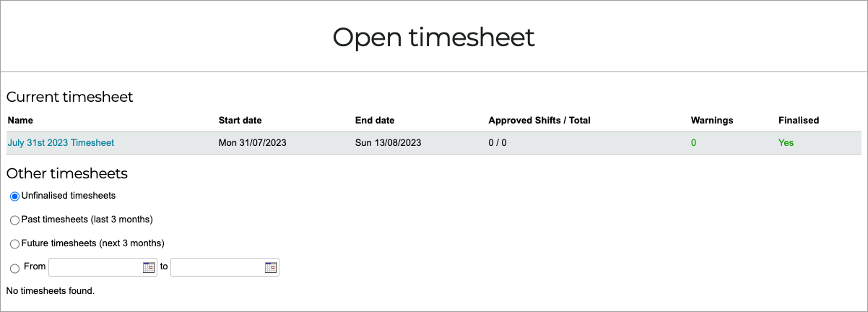Image resolution: width=868 pixels, height=312 pixels.
Task: Choose Future timesheets (next 3 months) option
Action: (14, 243)
